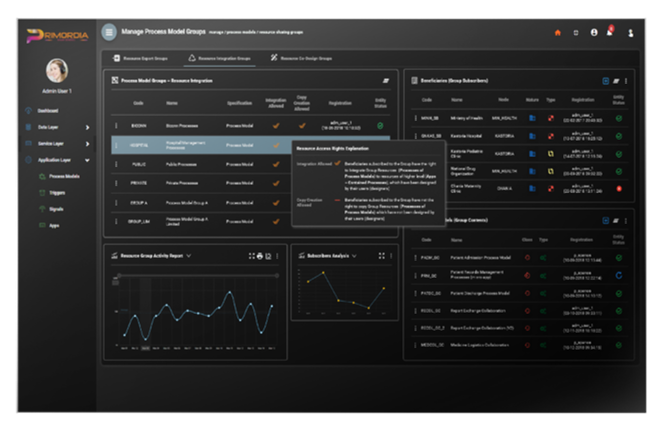Click the Primordia logo
The image size is (662, 436).
coord(57,36)
